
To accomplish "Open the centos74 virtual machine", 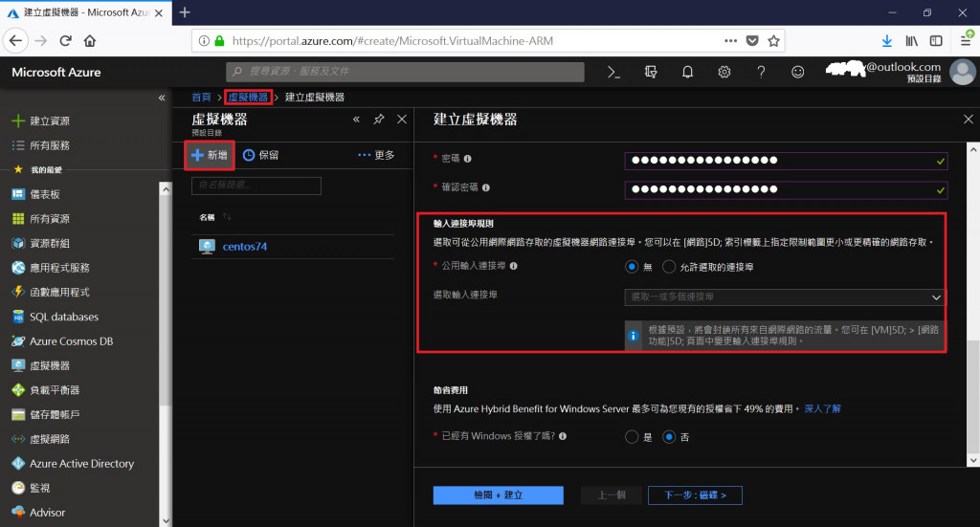I will point(244,247).
